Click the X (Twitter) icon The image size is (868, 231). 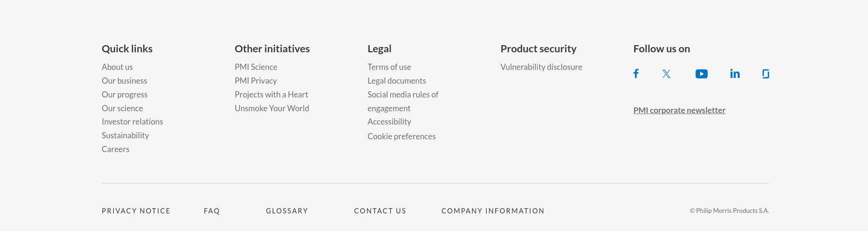(x=666, y=74)
